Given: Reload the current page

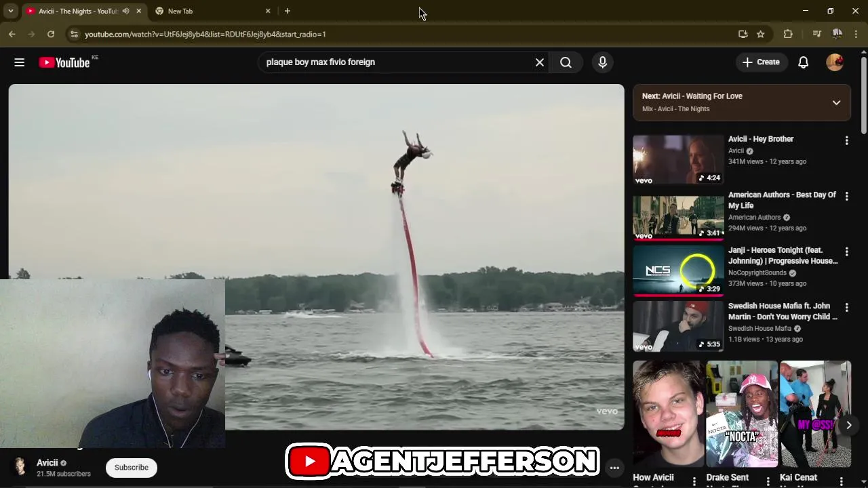Looking at the screenshot, I should click(x=51, y=34).
